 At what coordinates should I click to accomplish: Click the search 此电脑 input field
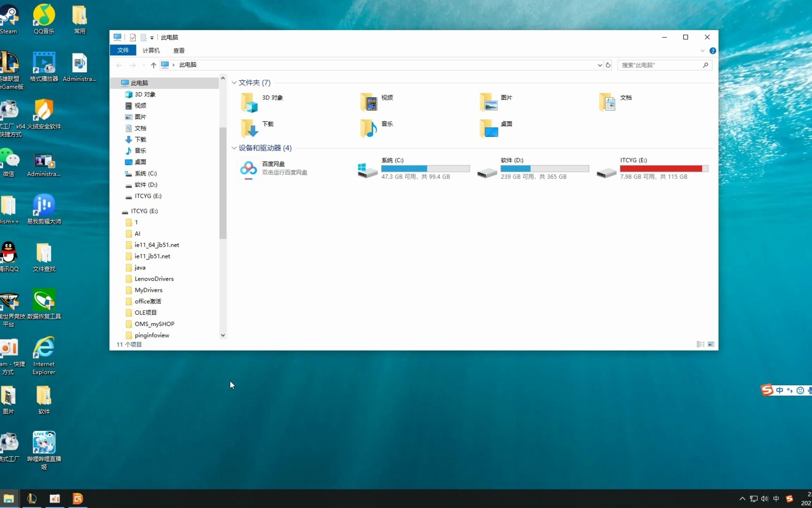click(x=659, y=65)
